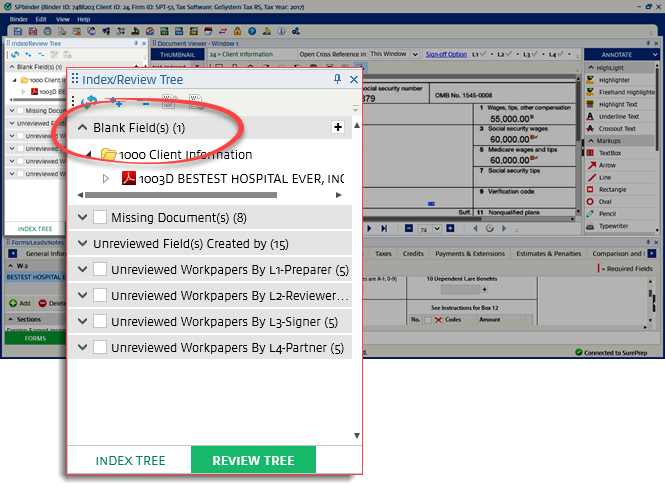
Task: Enable the Unreviewed Workpapers By L4-Partner checkbox
Action: [100, 348]
